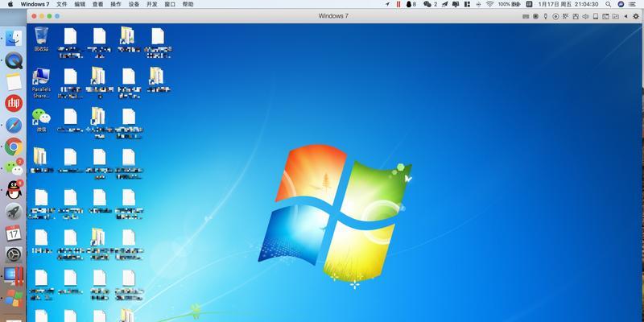Launch QuickTime Player from the Dock
The height and width of the screenshot is (322, 644).
[x=14, y=60]
